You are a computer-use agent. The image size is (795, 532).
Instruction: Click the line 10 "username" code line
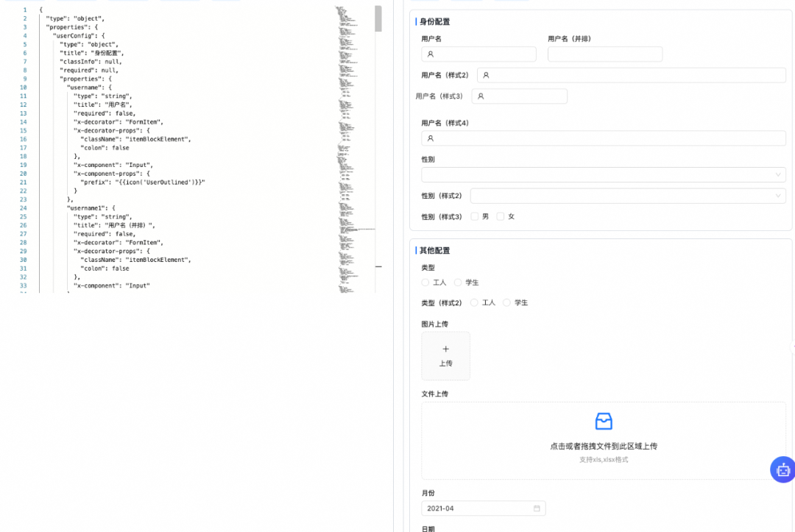(x=89, y=88)
